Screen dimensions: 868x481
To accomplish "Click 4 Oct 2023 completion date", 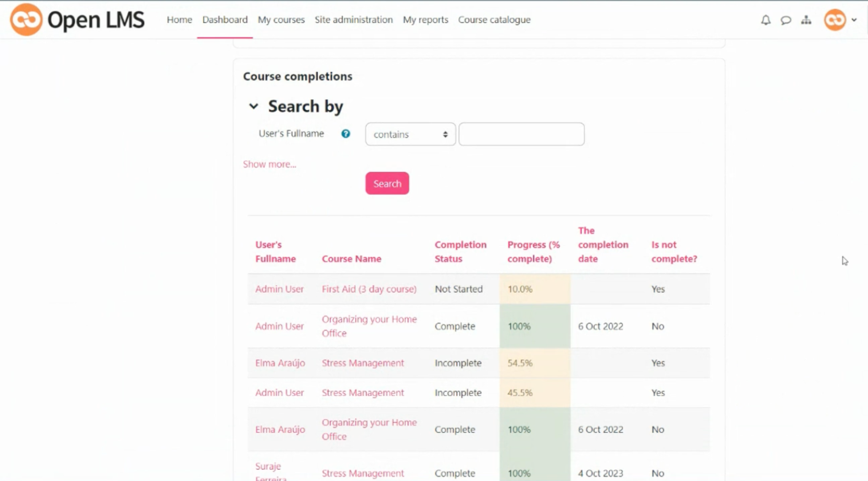I will point(600,473).
